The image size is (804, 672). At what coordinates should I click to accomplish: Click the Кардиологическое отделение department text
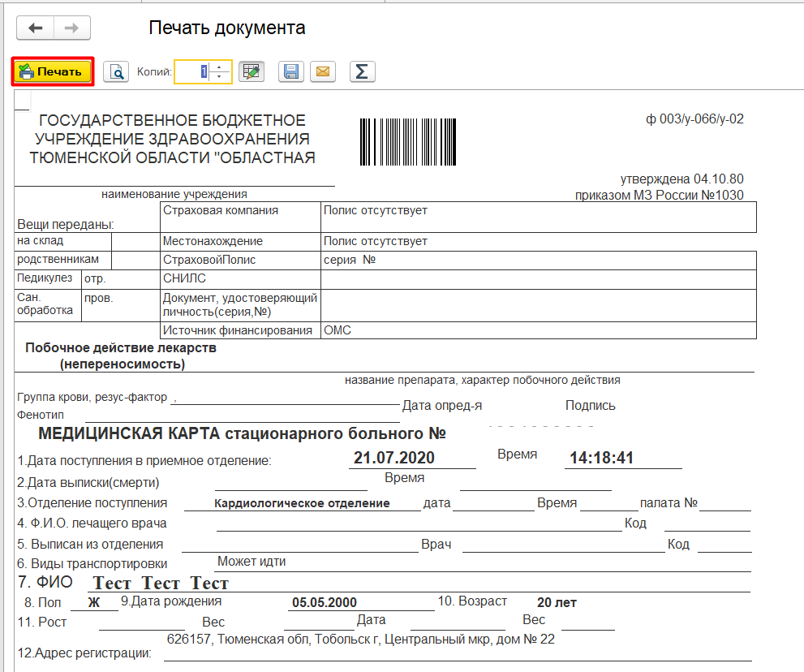(302, 503)
